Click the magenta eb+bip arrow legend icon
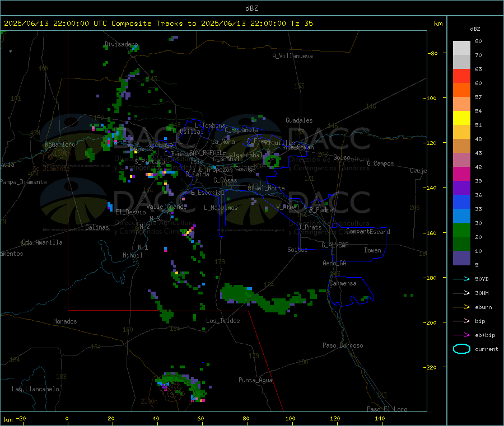The width and height of the screenshot is (504, 426). pos(461,335)
